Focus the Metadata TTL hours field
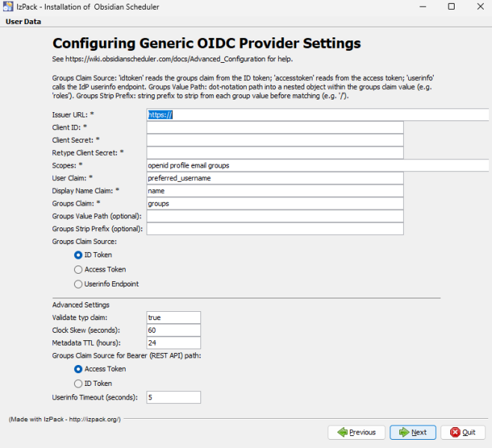492x448 pixels. click(173, 343)
